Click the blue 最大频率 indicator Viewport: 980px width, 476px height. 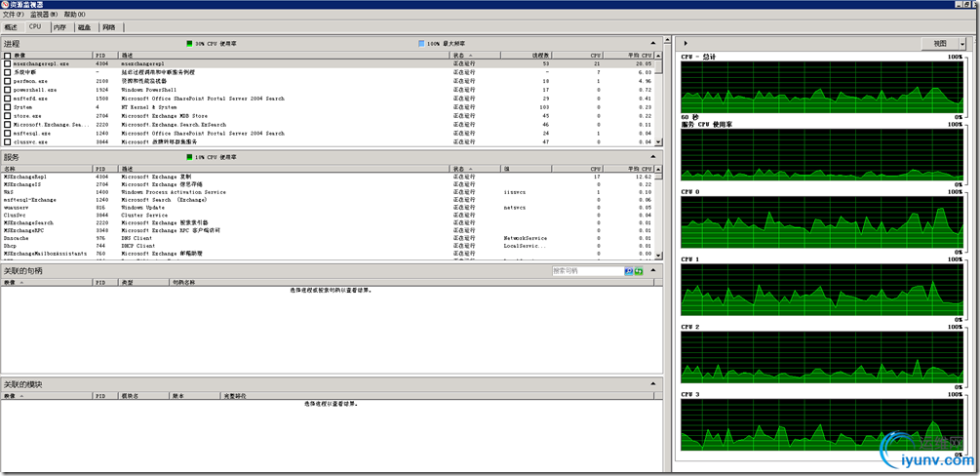coord(421,44)
